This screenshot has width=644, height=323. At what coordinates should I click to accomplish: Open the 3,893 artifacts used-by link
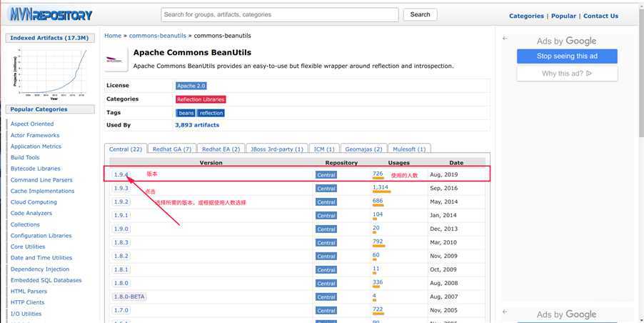coord(197,125)
